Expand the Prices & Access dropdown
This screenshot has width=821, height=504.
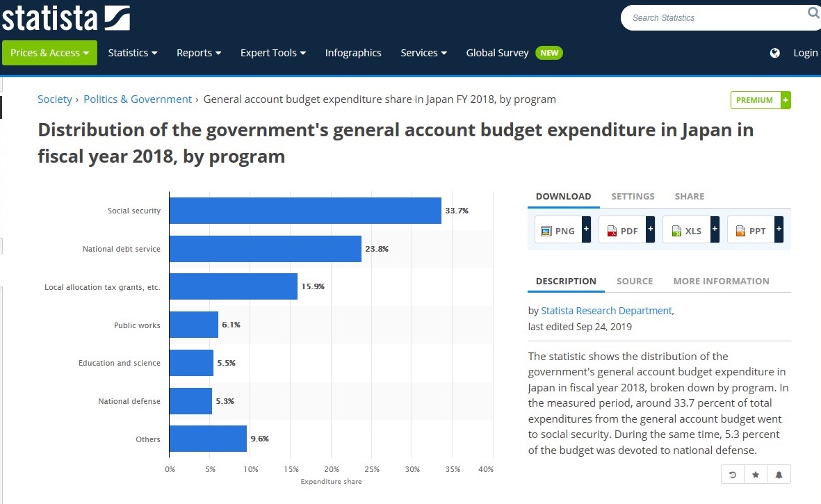50,53
